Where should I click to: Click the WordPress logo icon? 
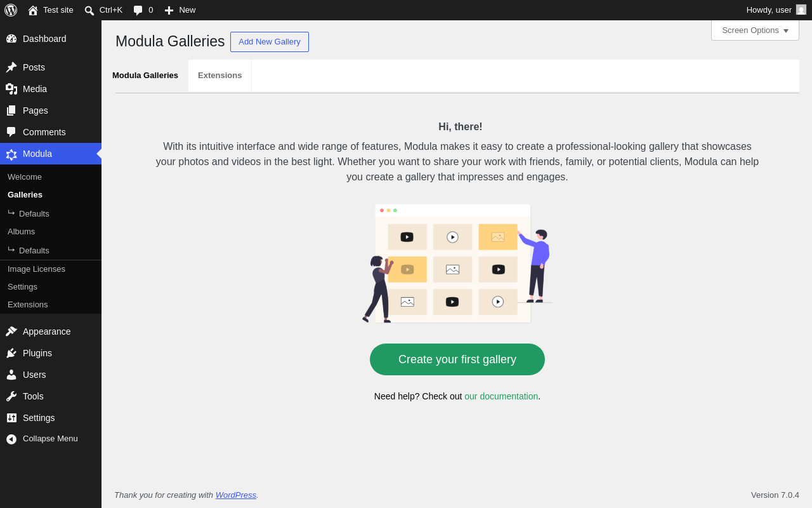11,10
